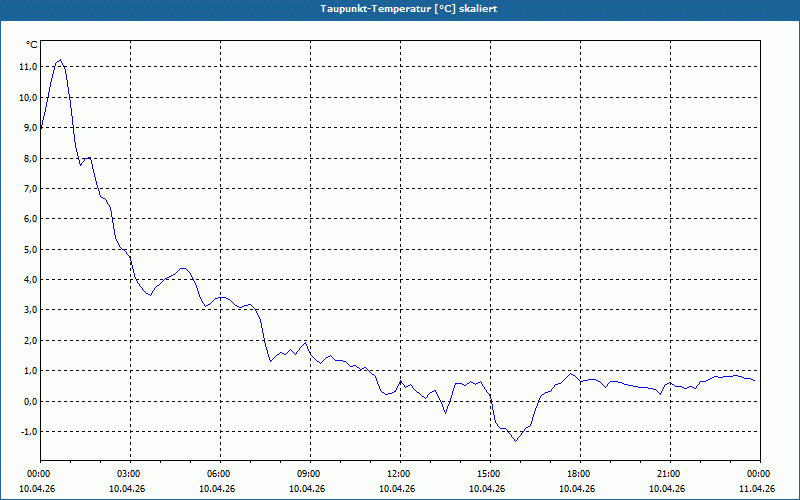
Task: Click the 1,0 y-axis label
Action: (x=30, y=370)
